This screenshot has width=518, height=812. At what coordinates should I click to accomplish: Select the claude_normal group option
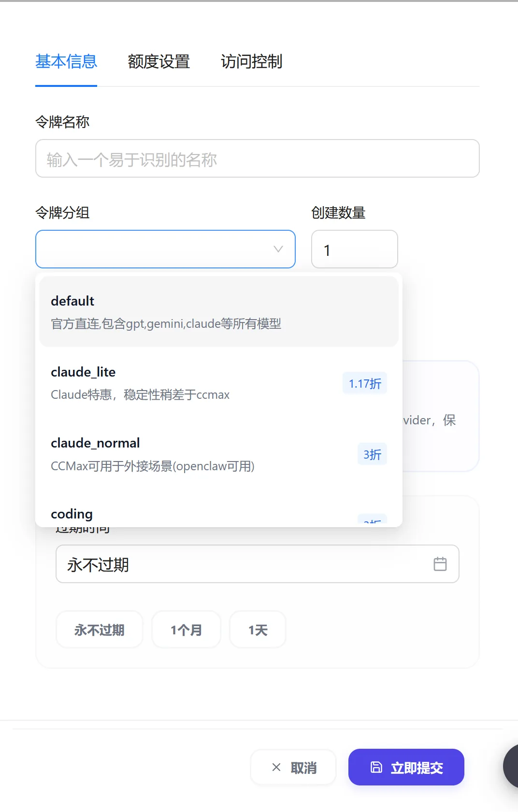[x=219, y=454]
